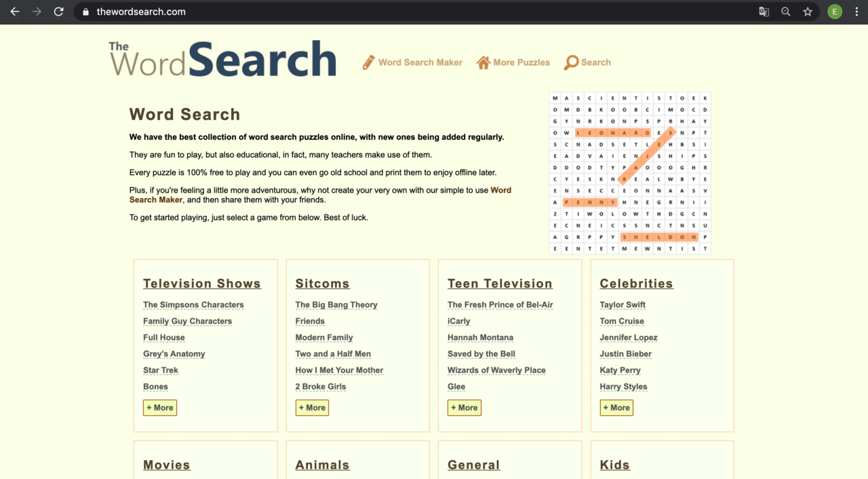Follow the inline Word Search Maker link in paragraph
Viewport: 868px width, 479px height.
(x=321, y=195)
